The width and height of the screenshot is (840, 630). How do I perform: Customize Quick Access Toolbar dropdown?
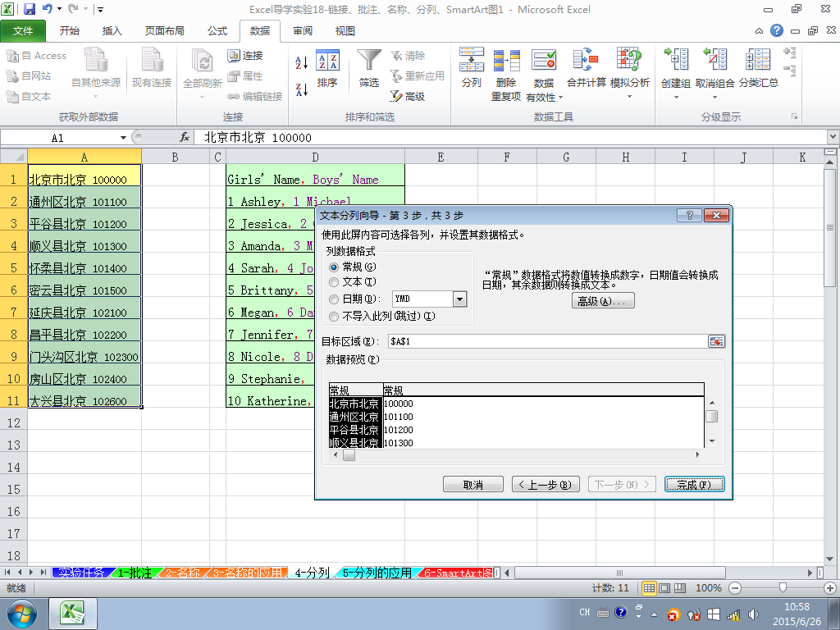[x=100, y=9]
